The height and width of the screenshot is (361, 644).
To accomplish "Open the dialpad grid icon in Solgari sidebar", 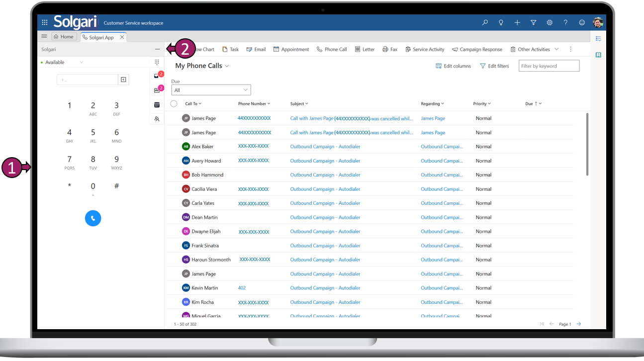I will pyautogui.click(x=157, y=62).
